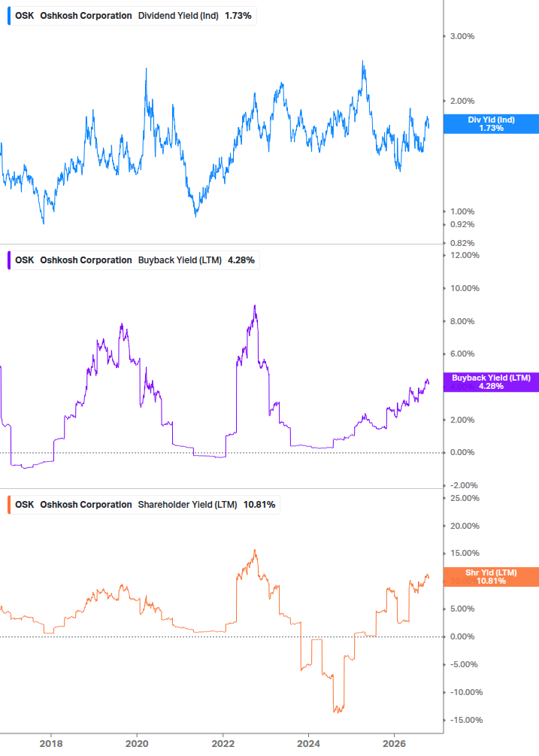Click the 2024 label on the time axis
The image size is (539, 756).
[308, 744]
